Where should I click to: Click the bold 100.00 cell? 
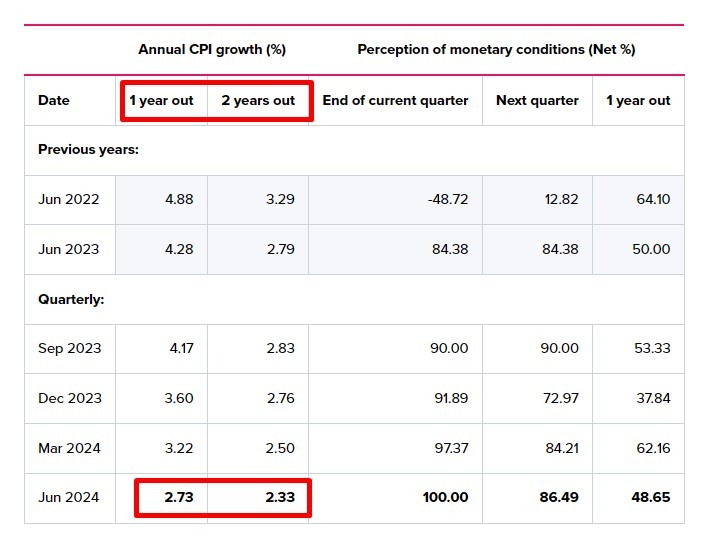click(445, 497)
